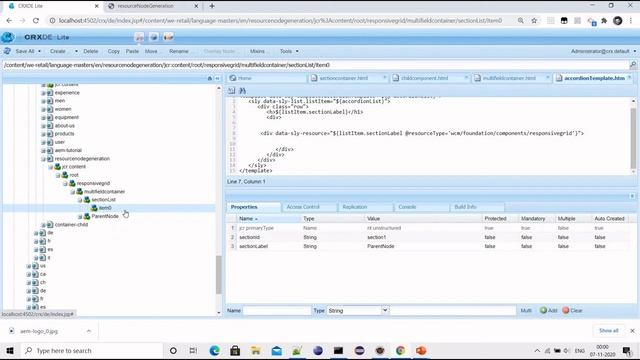
Task: Open the Tools dropdown menu
Action: pyautogui.click(x=289, y=51)
